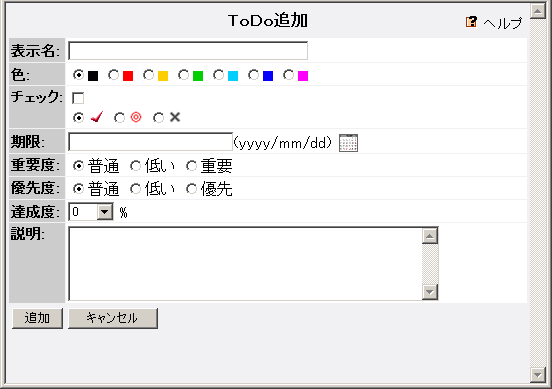Click the 優先度 label

[x=35, y=188]
